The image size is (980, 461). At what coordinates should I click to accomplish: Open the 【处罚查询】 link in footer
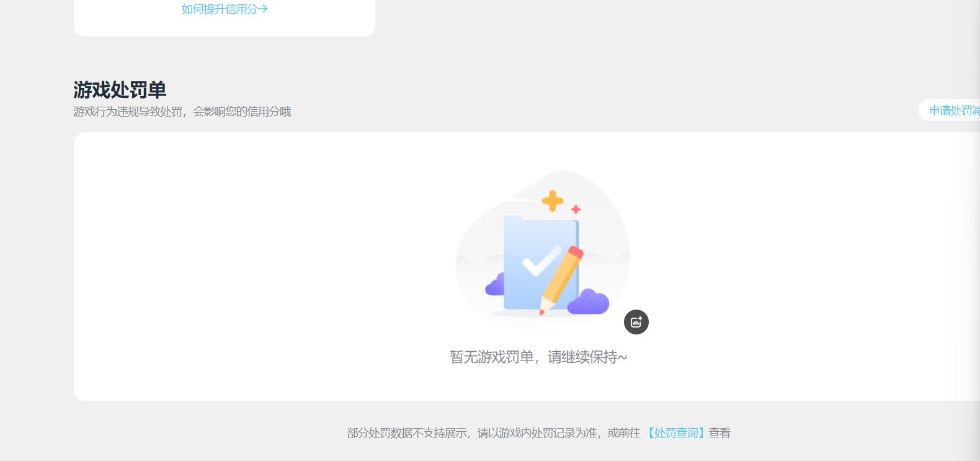675,433
